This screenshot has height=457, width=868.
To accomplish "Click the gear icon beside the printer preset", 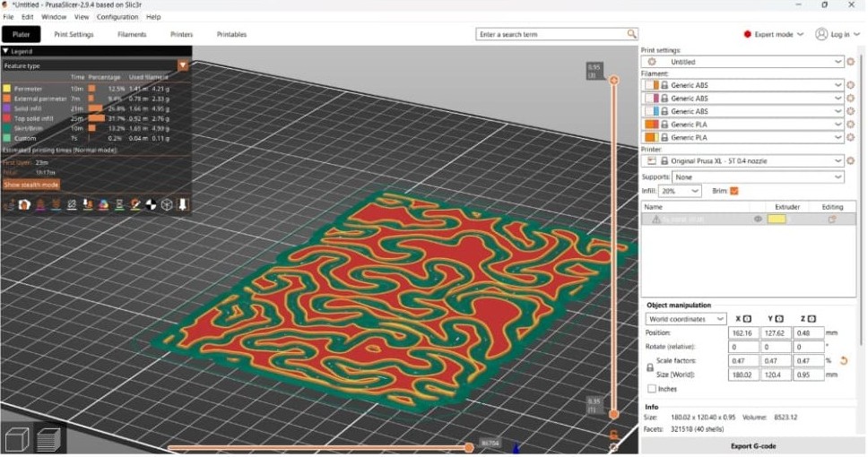I will (850, 161).
